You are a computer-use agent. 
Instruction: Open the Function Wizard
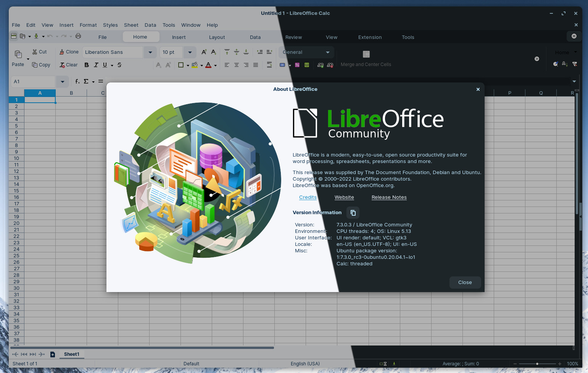coord(77,81)
